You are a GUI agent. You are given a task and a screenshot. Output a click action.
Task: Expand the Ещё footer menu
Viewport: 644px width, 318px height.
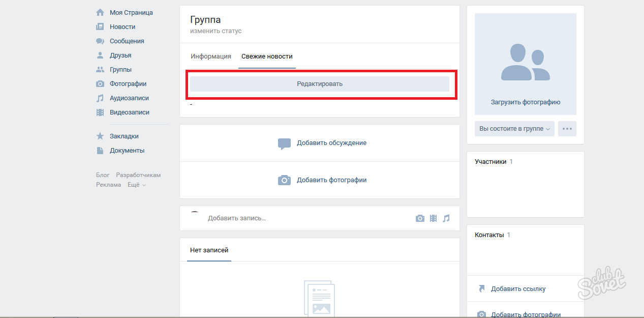click(136, 185)
